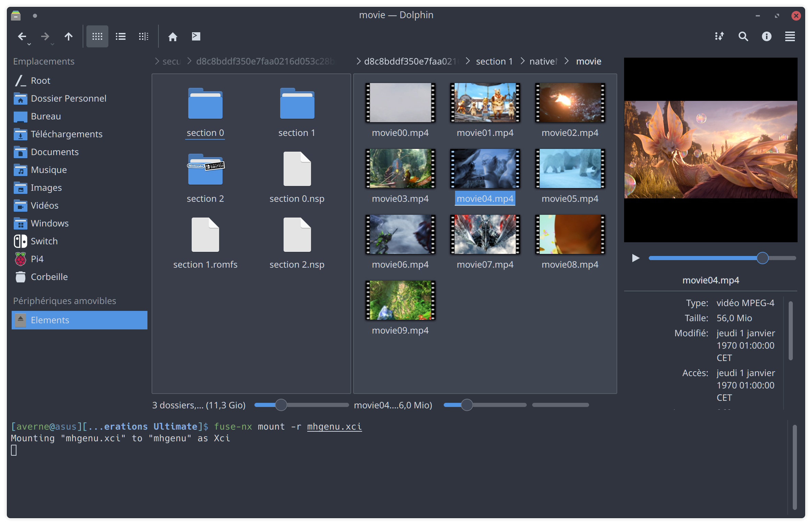Expand chevron before the 'movie' breadcrumb
Viewport: 812px width, 525px height.
pos(567,61)
